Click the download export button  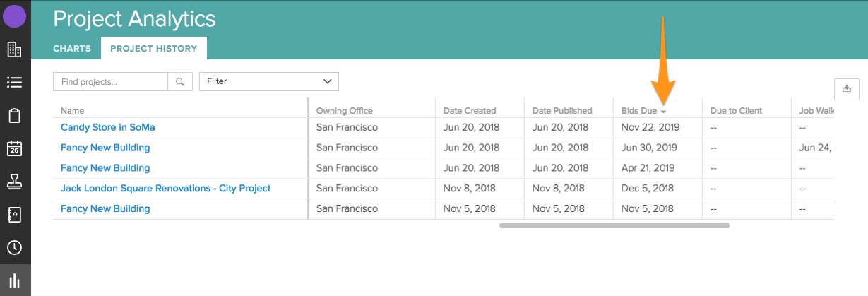846,88
